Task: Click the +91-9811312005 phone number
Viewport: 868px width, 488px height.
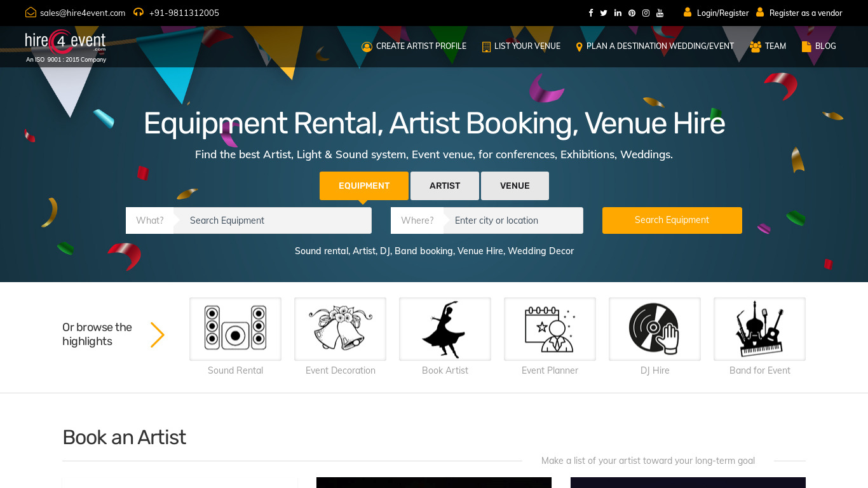Action: (184, 13)
